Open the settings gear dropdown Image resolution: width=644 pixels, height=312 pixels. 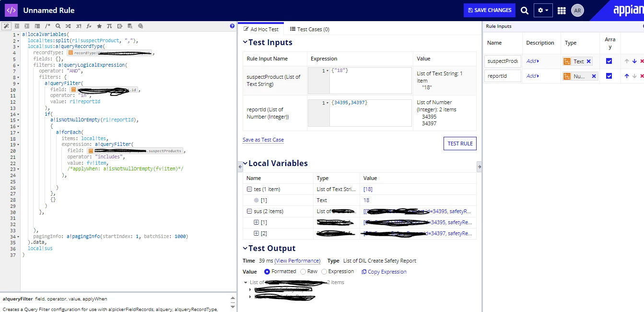[543, 11]
